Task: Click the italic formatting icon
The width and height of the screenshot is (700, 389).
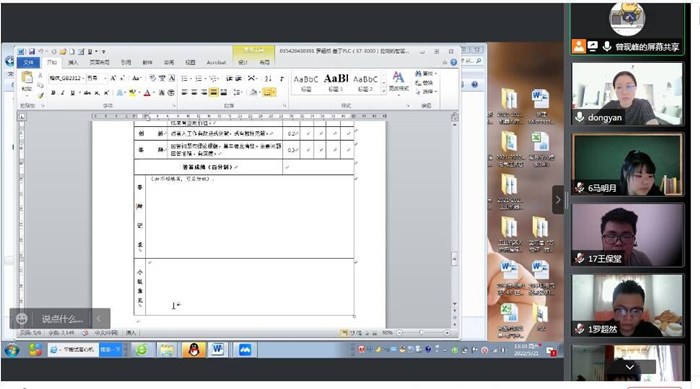Action: click(x=62, y=92)
